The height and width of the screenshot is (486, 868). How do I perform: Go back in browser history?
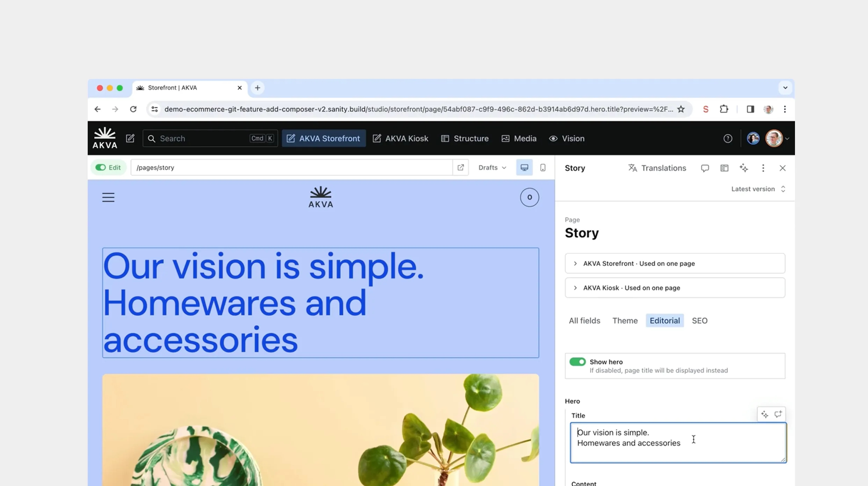point(97,109)
